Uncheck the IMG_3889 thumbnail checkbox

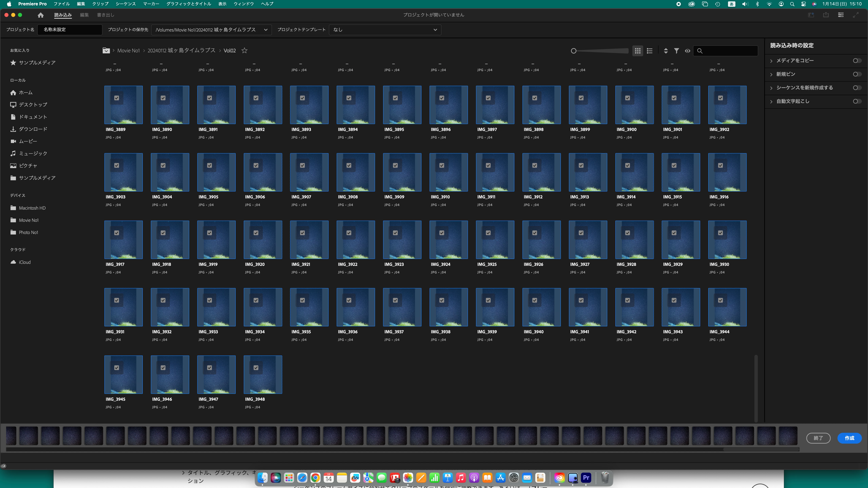tap(117, 98)
